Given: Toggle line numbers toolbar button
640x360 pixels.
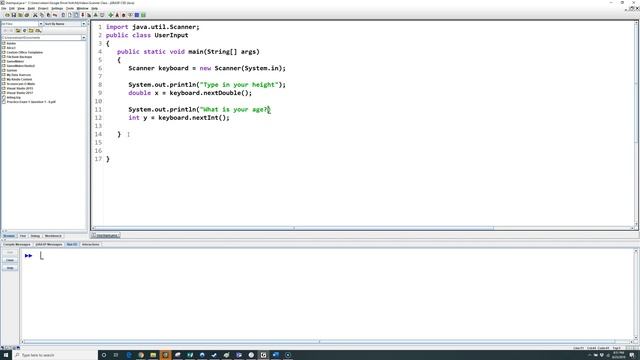Looking at the screenshot, I should click(x=76, y=15).
